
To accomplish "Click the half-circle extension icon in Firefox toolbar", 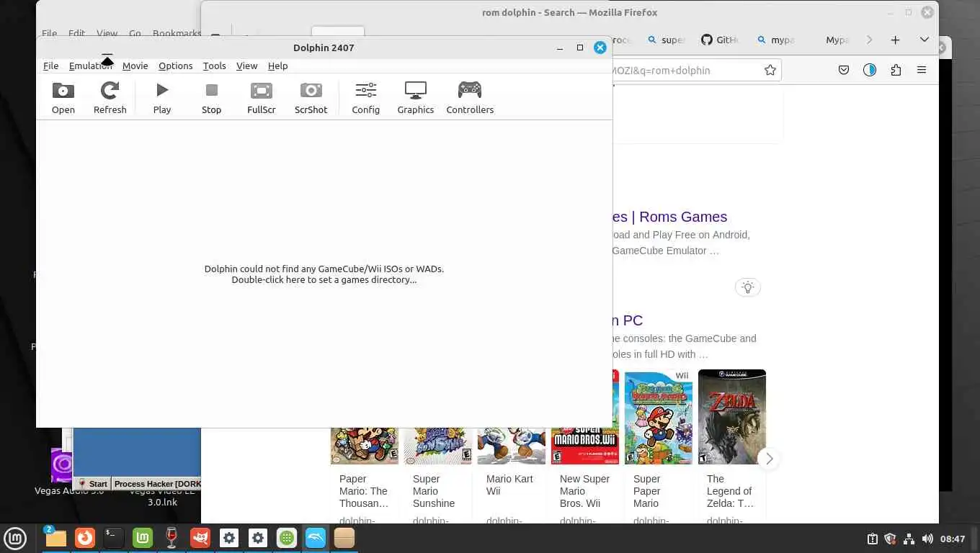I will click(870, 70).
